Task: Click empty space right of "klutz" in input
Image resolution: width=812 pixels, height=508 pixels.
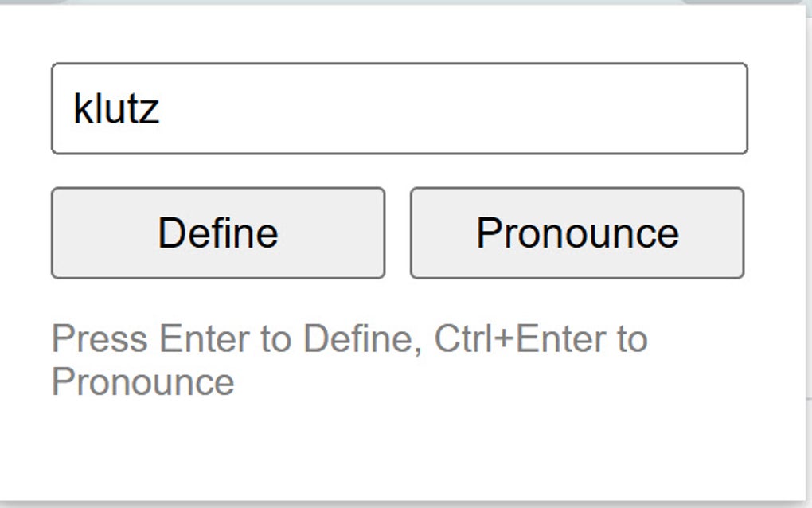Action: [446, 108]
